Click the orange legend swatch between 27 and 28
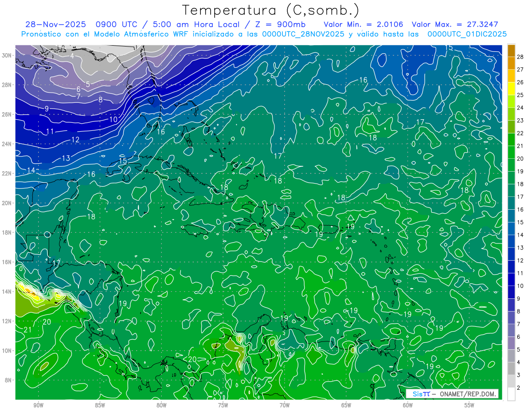The image size is (532, 411). point(511,63)
